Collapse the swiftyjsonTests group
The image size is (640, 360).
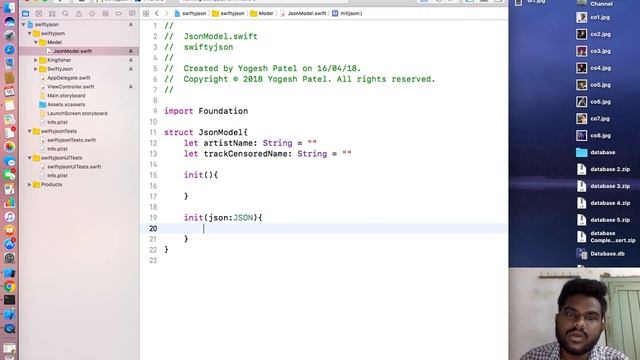coord(29,131)
